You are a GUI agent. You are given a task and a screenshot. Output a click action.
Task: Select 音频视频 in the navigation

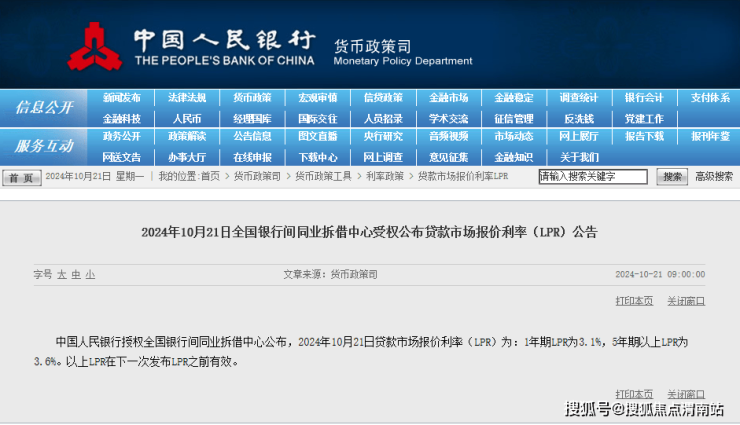(x=448, y=136)
